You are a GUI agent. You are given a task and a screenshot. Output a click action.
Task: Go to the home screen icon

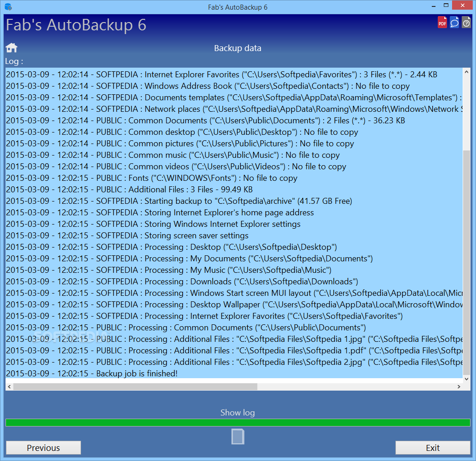12,48
